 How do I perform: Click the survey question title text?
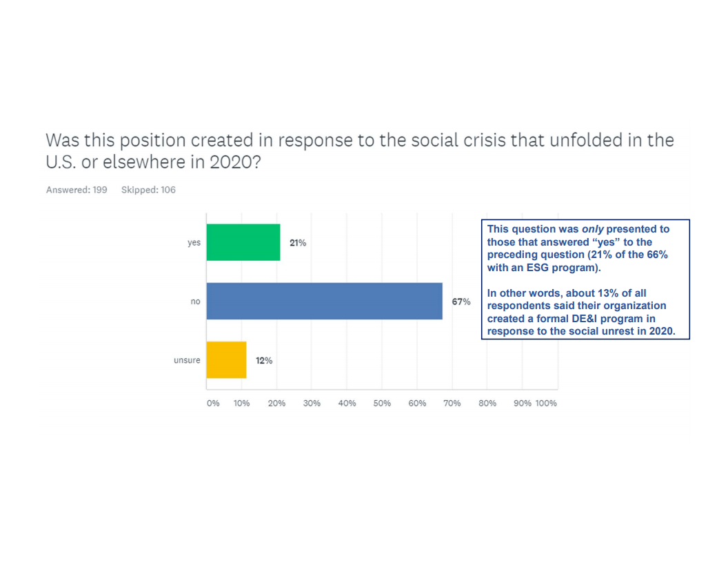[x=360, y=151]
